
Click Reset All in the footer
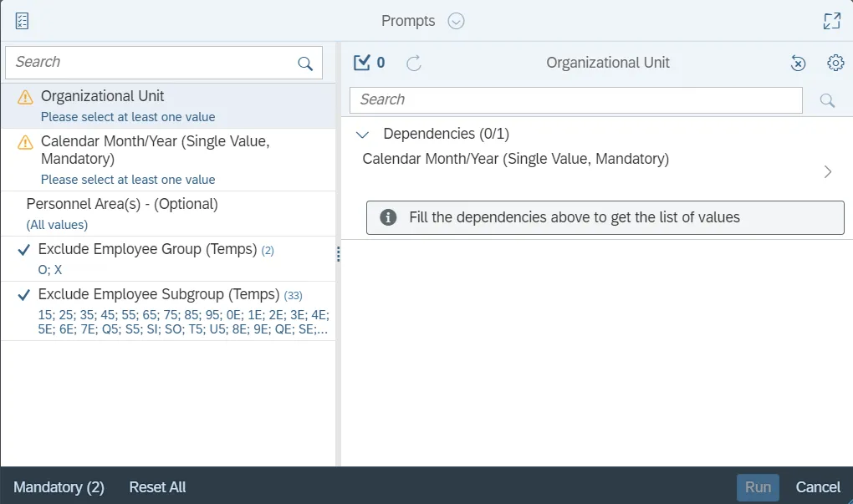157,487
